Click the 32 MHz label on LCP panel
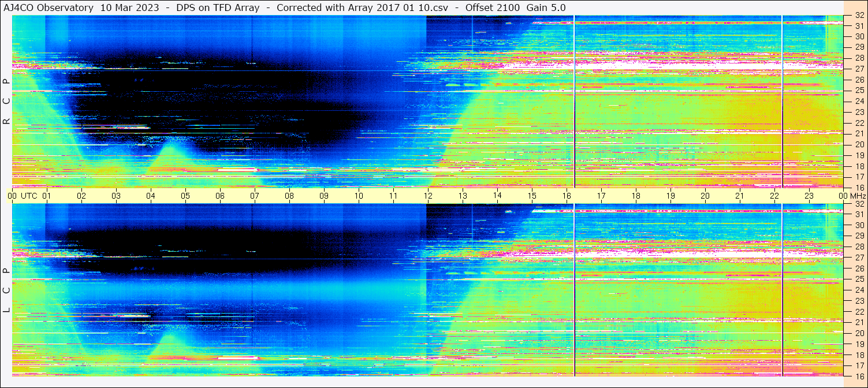 (x=859, y=204)
